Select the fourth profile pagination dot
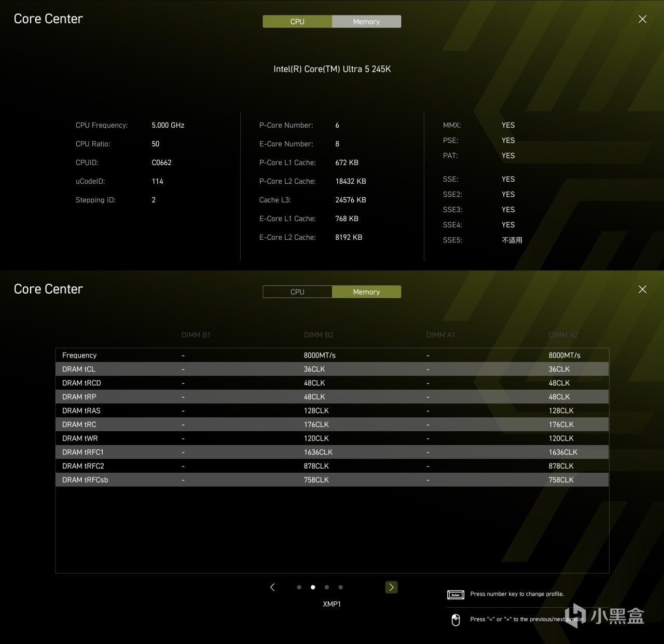 [x=340, y=587]
